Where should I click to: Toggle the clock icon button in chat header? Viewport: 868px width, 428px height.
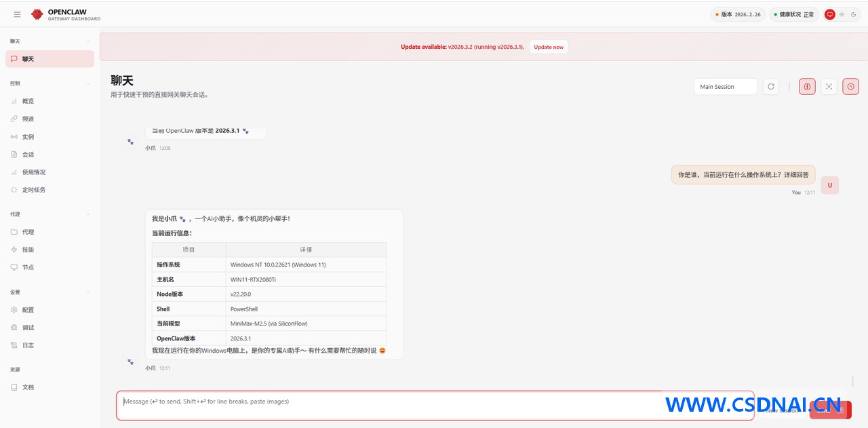tap(851, 87)
